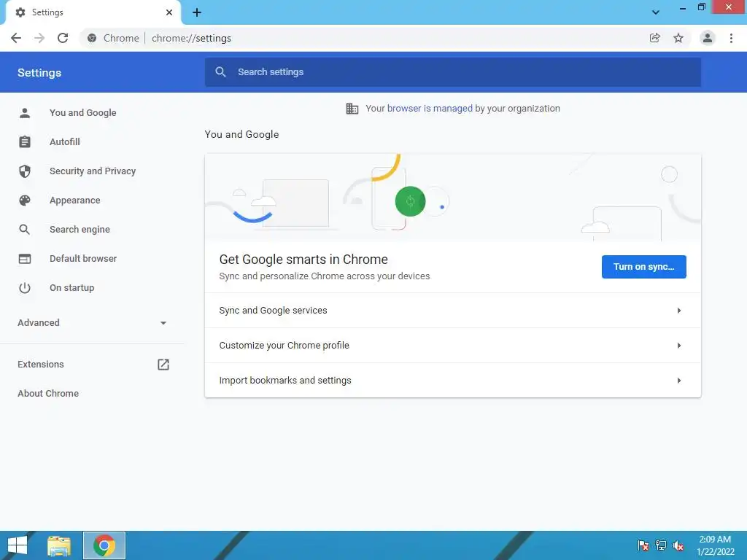Close the Settings tab
This screenshot has width=747, height=560.
coord(169,12)
